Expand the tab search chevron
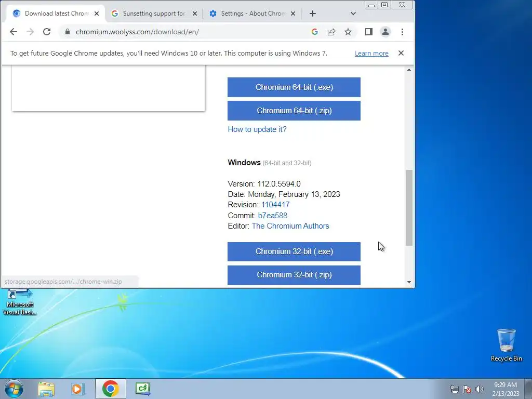The width and height of the screenshot is (532, 399). (x=353, y=14)
